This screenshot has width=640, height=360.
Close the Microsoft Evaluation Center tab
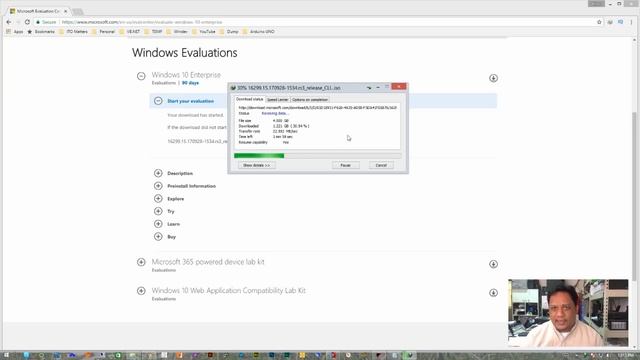click(x=66, y=11)
